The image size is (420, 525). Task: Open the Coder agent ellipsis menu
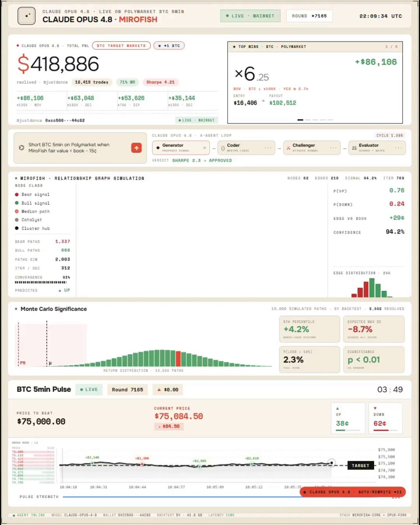[268, 148]
